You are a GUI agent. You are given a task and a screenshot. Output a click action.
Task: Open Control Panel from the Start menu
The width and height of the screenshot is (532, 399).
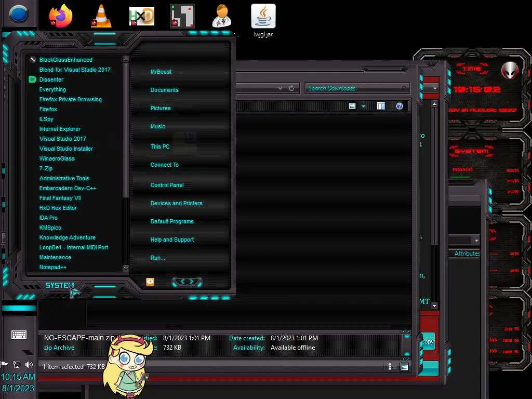click(167, 185)
